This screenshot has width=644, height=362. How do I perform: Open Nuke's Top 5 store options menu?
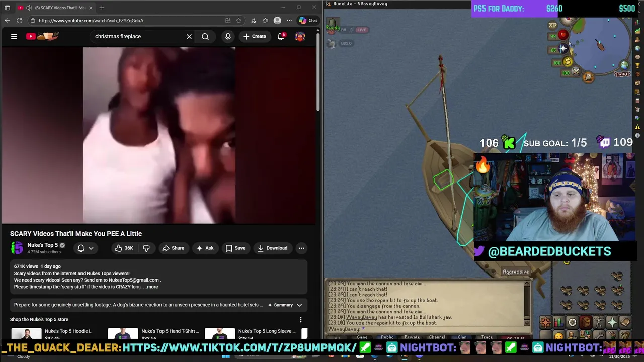[301, 320]
